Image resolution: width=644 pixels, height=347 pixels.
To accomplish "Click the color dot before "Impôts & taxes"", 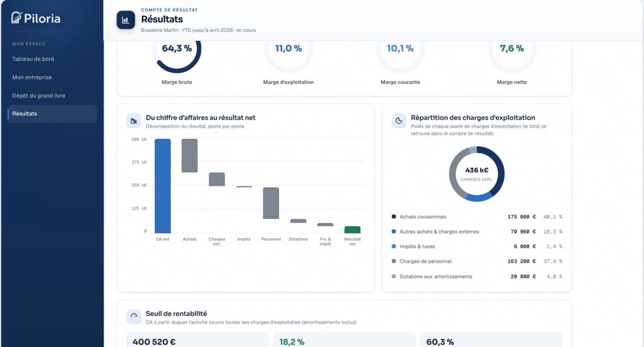I will coord(394,246).
